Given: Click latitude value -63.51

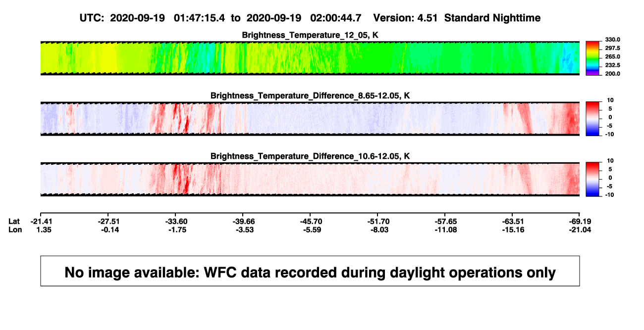Looking at the screenshot, I should [x=513, y=221].
